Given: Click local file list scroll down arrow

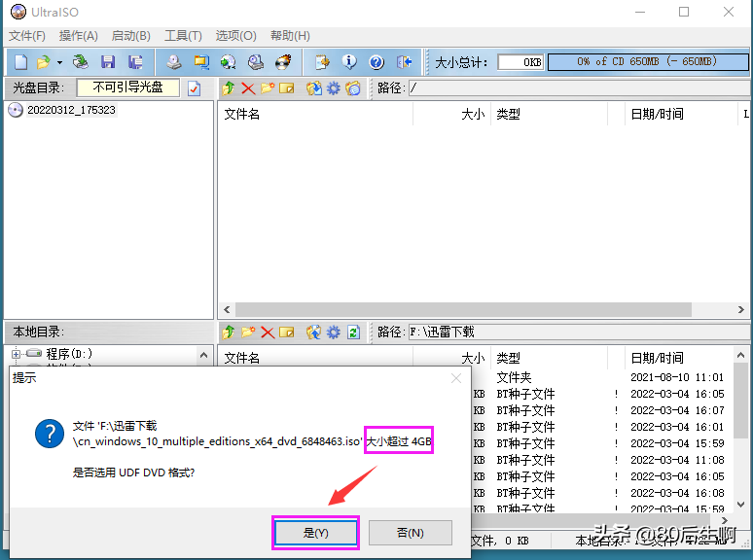Looking at the screenshot, I should point(741,505).
